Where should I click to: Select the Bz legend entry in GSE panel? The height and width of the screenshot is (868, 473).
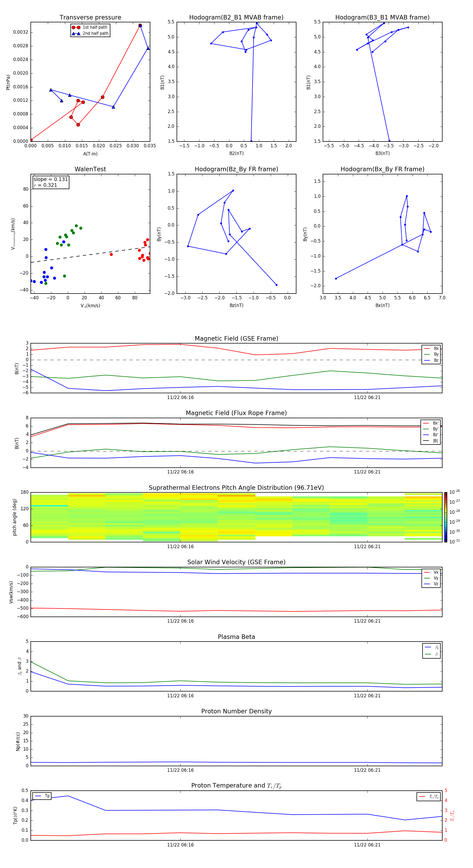[431, 360]
